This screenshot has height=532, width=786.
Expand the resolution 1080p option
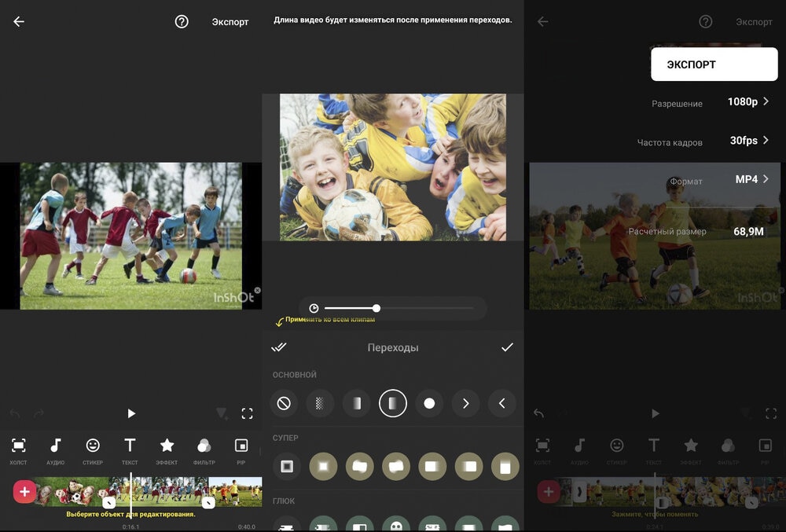(747, 102)
